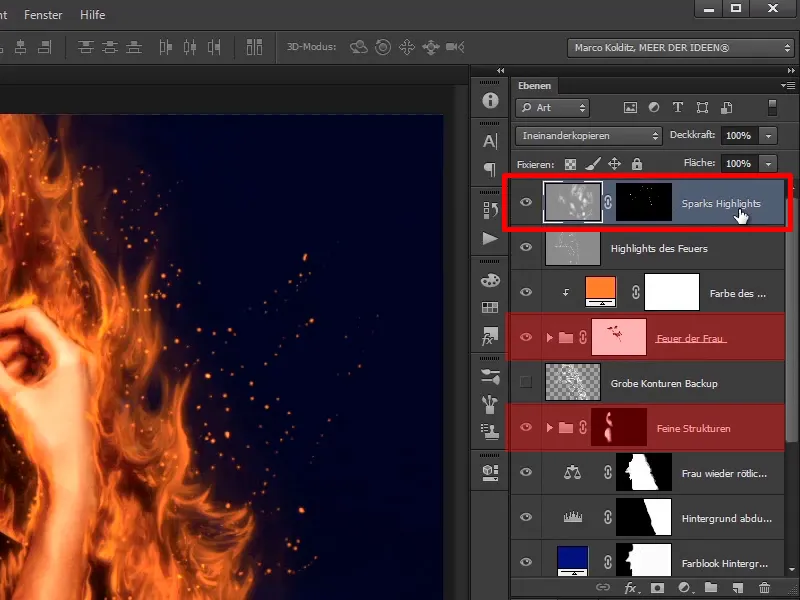Add a layer mask from panel bottom

[x=658, y=588]
